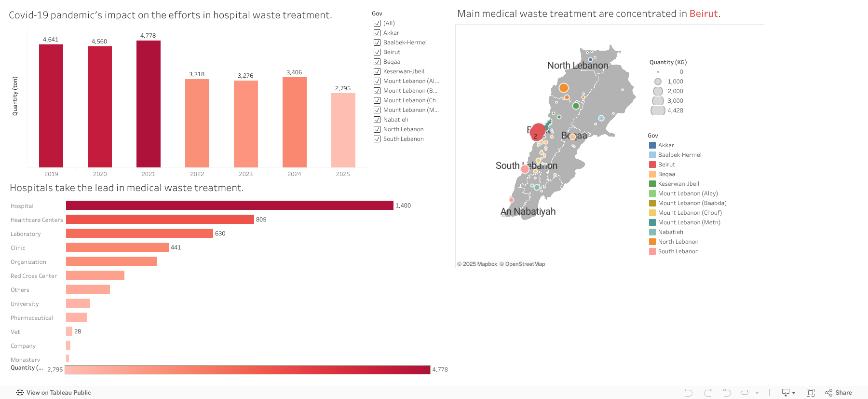Click the Refresh data icon
The image size is (868, 399).
click(745, 392)
